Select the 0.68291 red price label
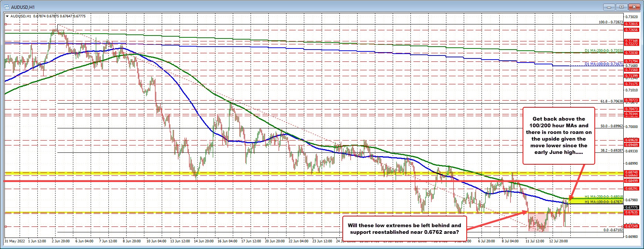Viewport: 644px width, 249px height. coord(631,188)
